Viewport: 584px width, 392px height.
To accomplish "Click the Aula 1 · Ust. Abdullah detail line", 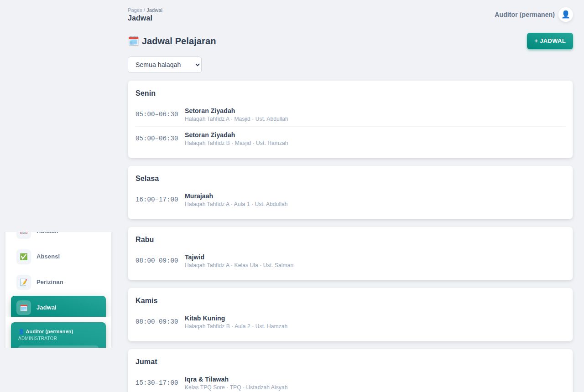I will coord(236,204).
